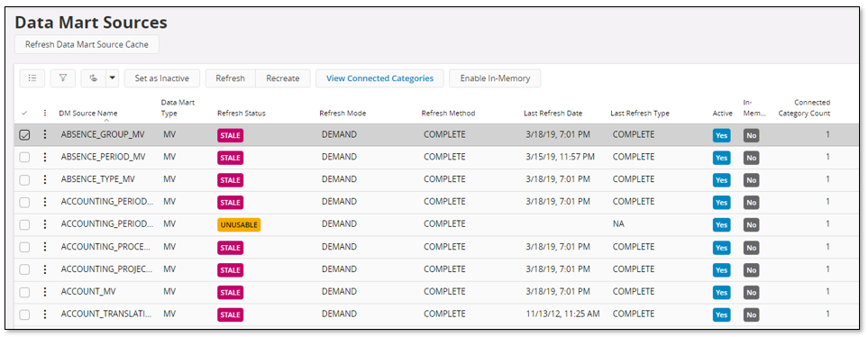The height and width of the screenshot is (337, 868).
Task: Click the STALE badge on ABSENCE_PERIOD_MV
Action: pyautogui.click(x=230, y=158)
